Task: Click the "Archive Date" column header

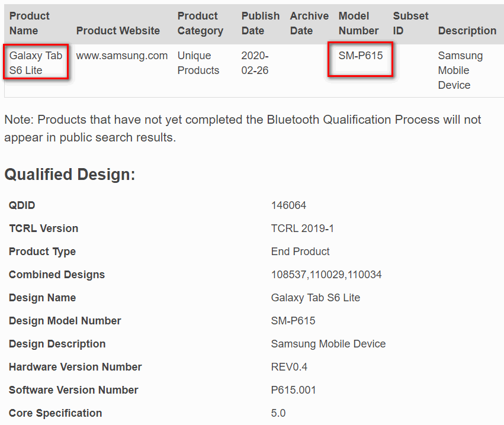Action: 309,23
